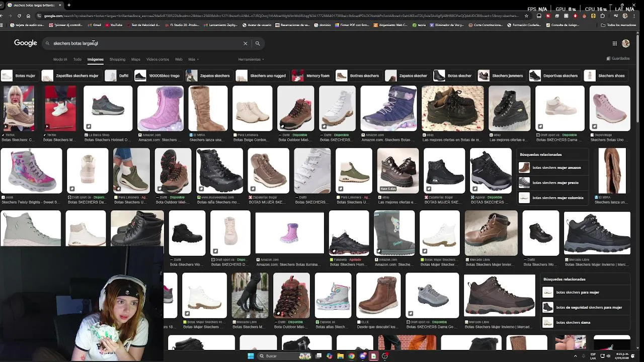Select the Skechers jammers chip
644x362 pixels.
[501, 75]
